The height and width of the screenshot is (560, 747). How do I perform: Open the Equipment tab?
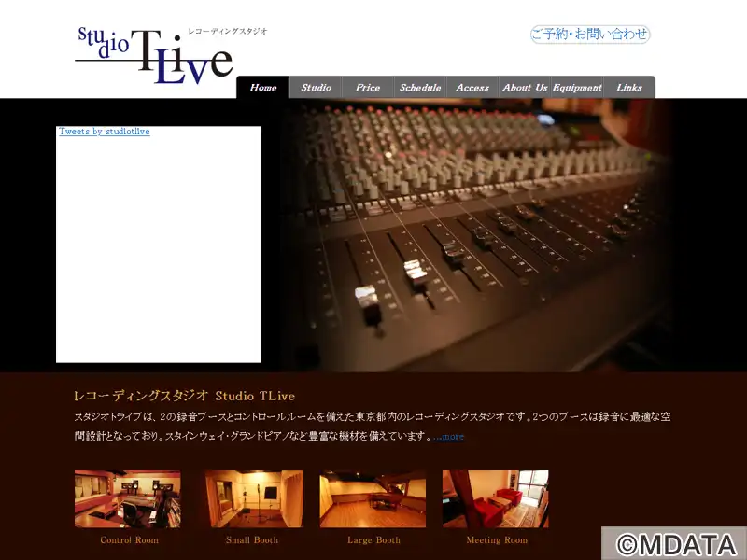pos(577,87)
